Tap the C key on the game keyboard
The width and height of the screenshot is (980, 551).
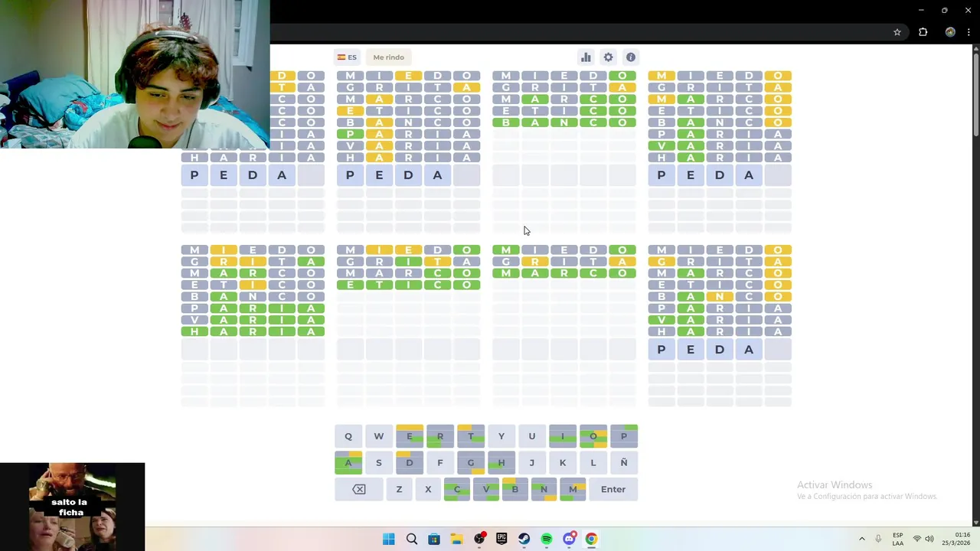[457, 489]
